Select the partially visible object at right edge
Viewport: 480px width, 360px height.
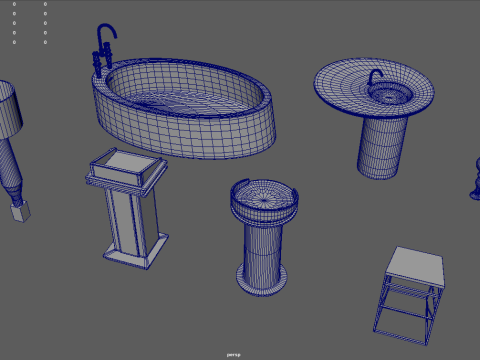pos(475,180)
